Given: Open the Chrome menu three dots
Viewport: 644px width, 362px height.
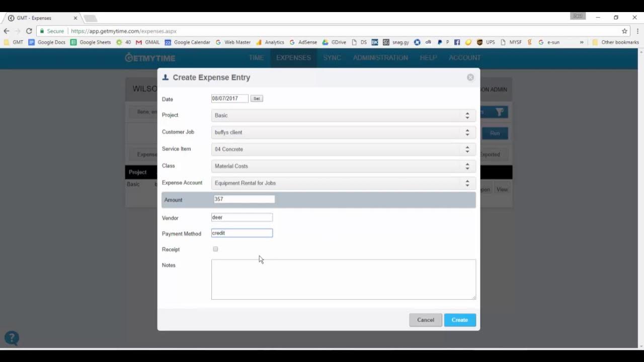Looking at the screenshot, I should coord(637,31).
